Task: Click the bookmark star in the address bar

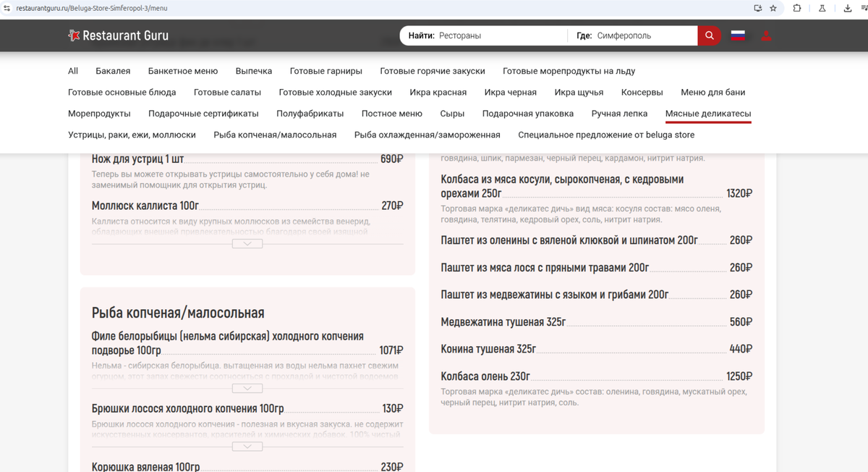Action: [773, 8]
